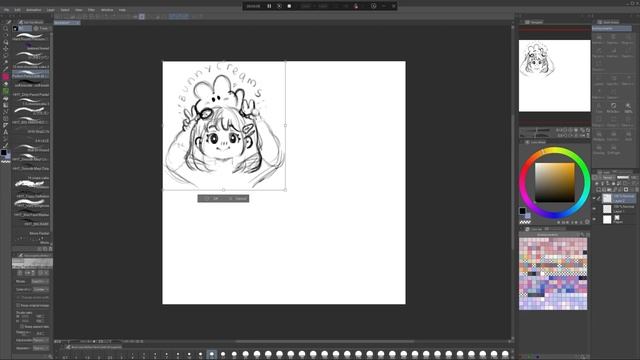Cancel the recording with the circled X
The image size is (640, 360).
click(279, 6)
